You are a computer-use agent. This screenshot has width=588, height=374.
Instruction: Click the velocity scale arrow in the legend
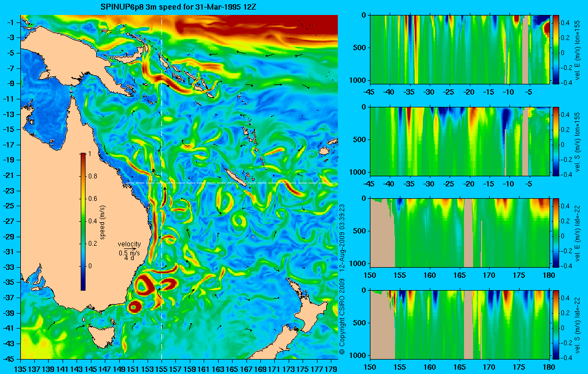130,249
